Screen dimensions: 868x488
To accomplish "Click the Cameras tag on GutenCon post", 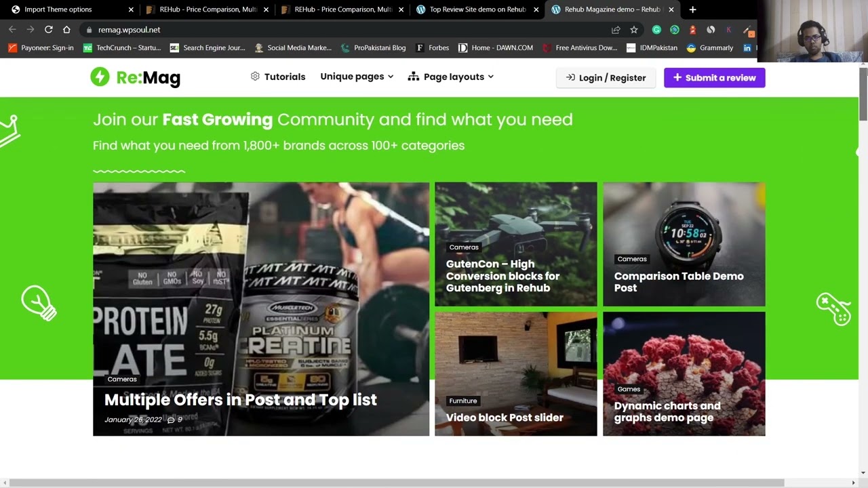I will point(464,247).
